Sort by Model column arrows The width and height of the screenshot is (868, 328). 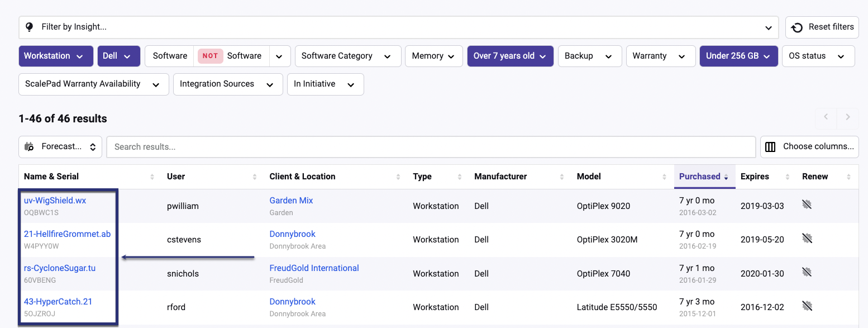tap(665, 177)
